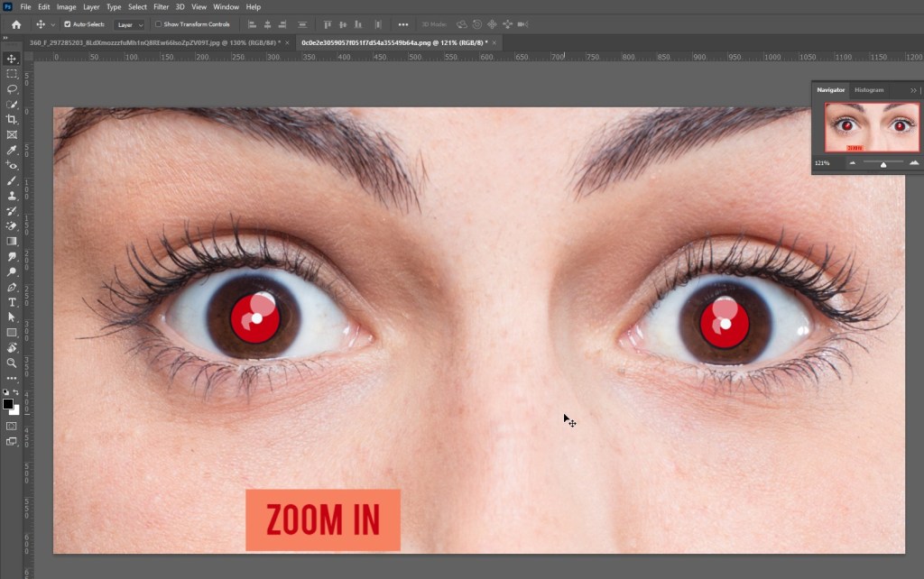Image resolution: width=924 pixels, height=579 pixels.
Task: Uncheck the Auto-Select checkbox
Action: [x=68, y=24]
